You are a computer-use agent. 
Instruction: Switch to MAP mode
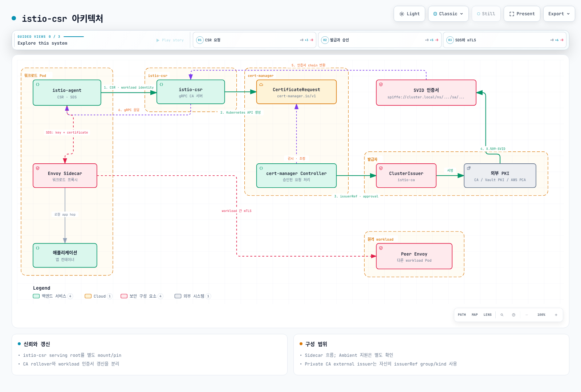click(475, 315)
